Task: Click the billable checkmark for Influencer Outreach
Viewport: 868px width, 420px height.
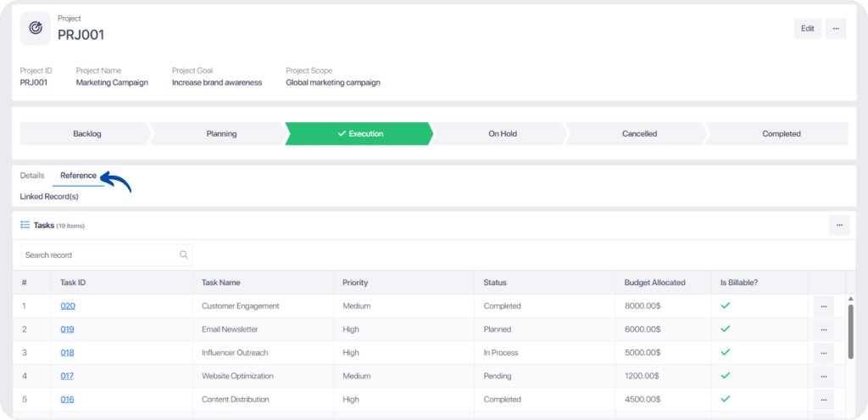Action: [x=726, y=352]
